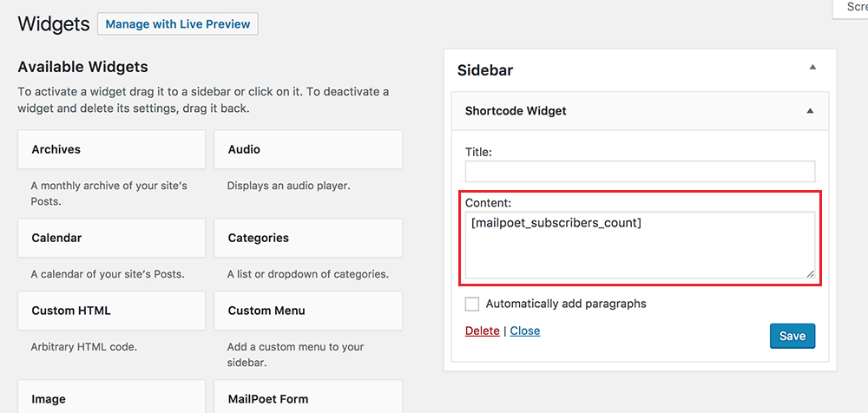Select the MailPoet Form widget
The width and height of the screenshot is (868, 413).
pos(308,399)
